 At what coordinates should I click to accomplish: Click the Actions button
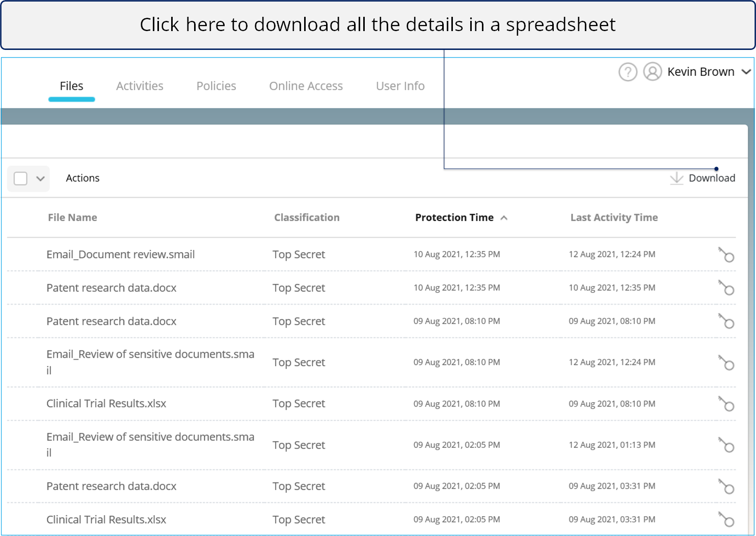point(83,178)
